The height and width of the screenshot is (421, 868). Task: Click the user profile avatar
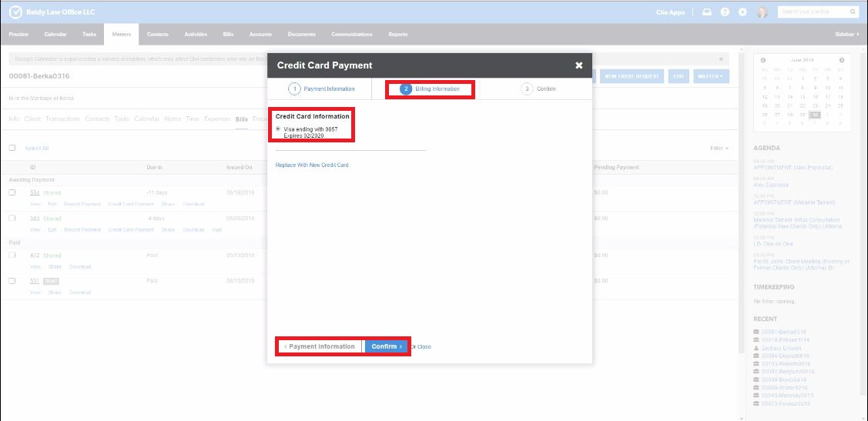point(762,12)
